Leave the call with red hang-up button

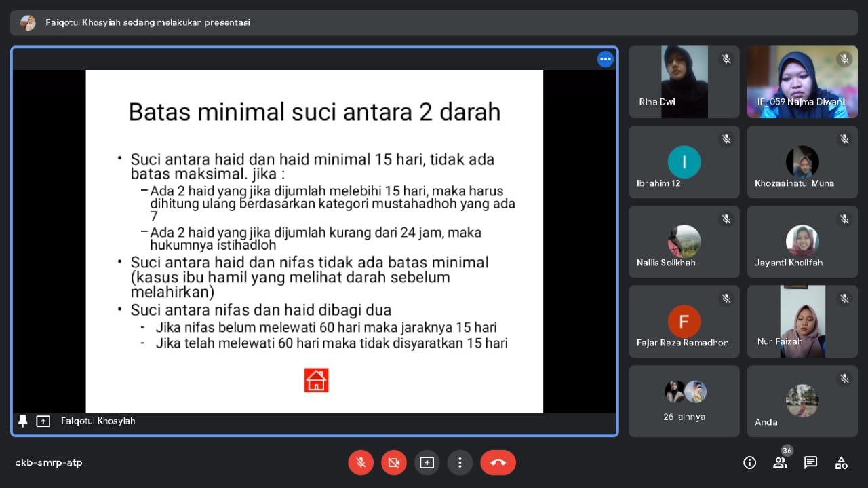[498, 463]
